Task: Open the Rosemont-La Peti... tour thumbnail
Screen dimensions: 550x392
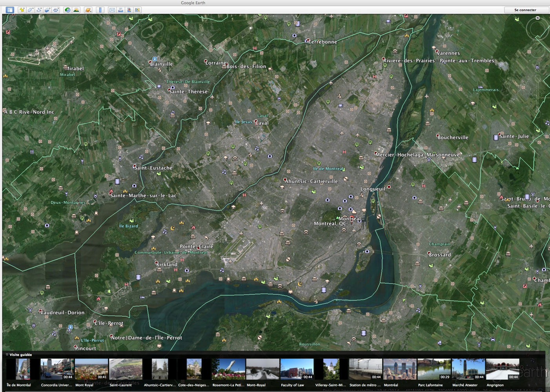Action: point(228,369)
